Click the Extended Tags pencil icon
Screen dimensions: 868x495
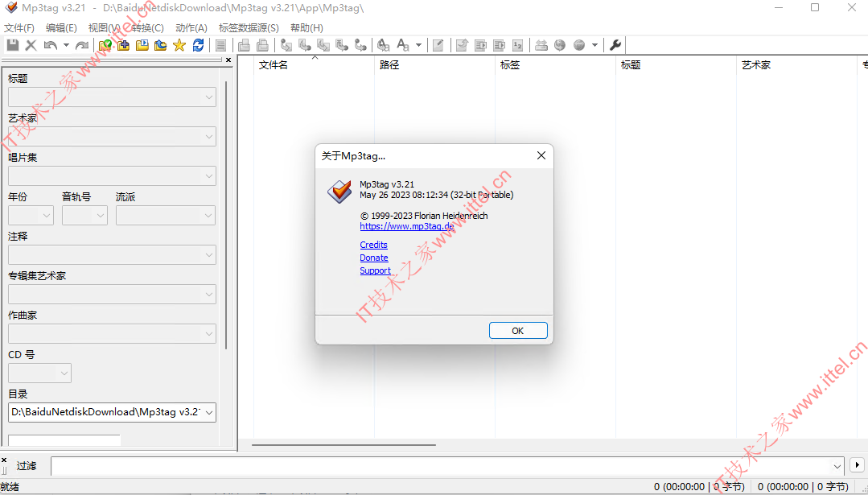[x=438, y=45]
